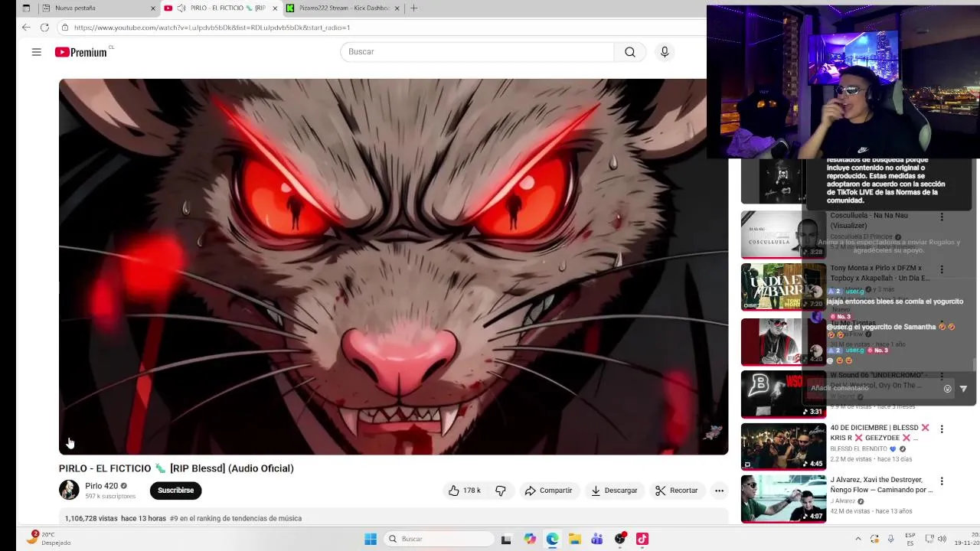Like the video with thumbs up 178 k
Image resolution: width=980 pixels, height=551 pixels.
point(465,491)
